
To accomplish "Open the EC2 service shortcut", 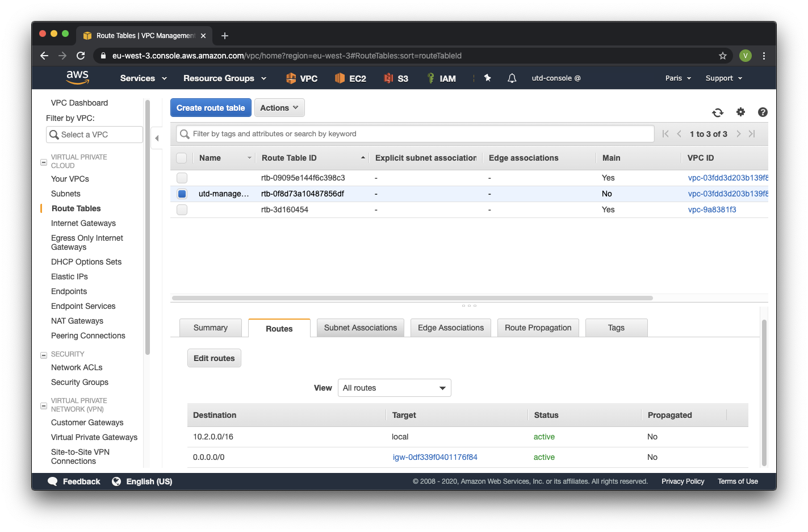I will [x=350, y=78].
